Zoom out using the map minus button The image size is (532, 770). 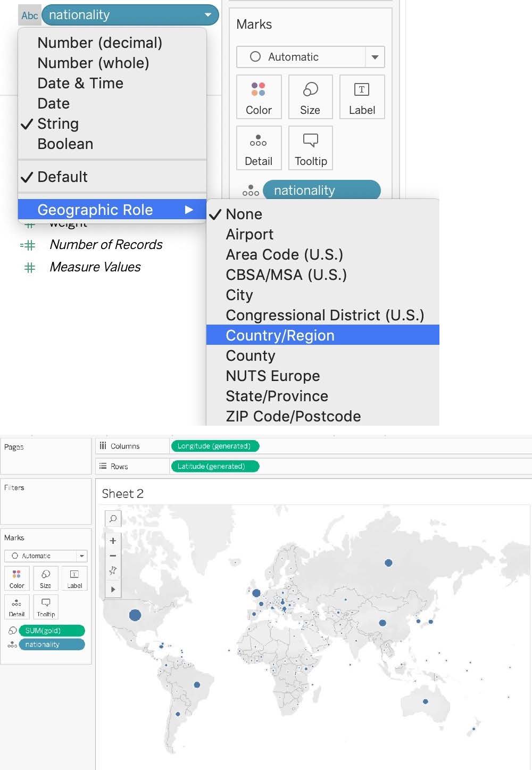tap(113, 556)
